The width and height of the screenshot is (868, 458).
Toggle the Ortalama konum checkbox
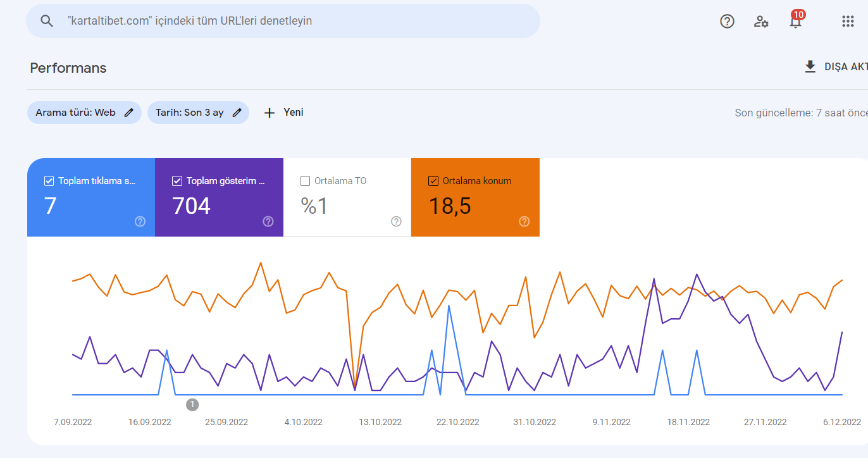click(433, 181)
